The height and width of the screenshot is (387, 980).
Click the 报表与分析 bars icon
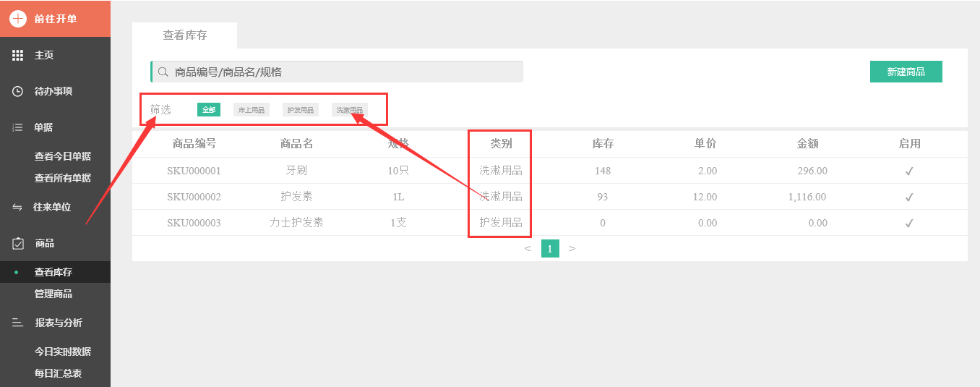pos(18,323)
